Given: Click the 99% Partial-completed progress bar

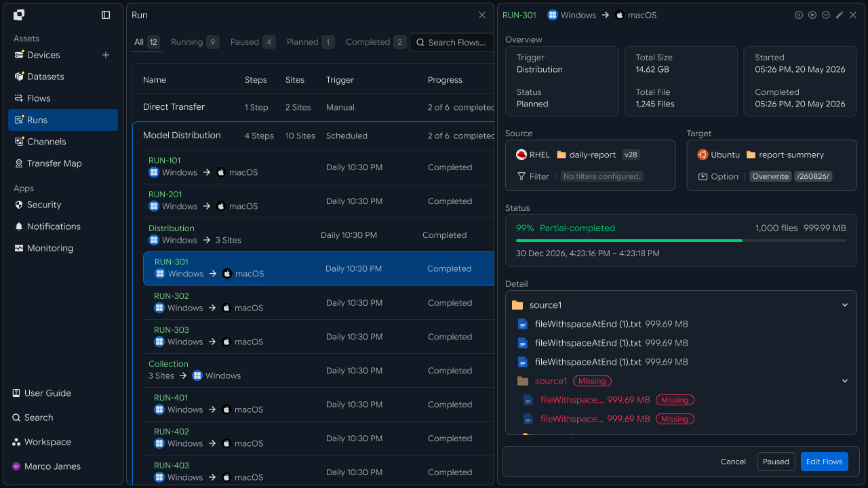Looking at the screenshot, I should pyautogui.click(x=681, y=241).
